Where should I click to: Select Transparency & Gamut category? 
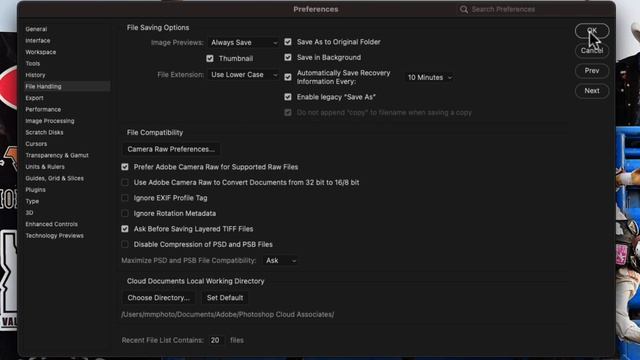[x=57, y=155]
